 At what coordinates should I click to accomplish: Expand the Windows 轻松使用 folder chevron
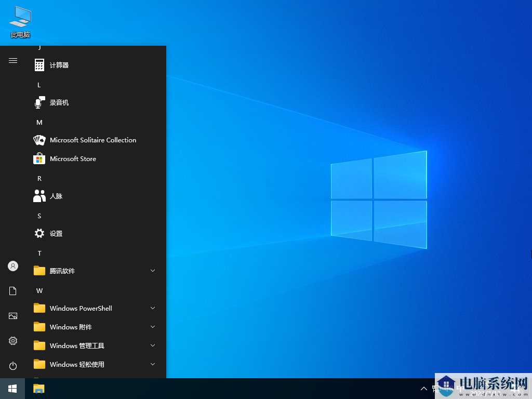[153, 364]
